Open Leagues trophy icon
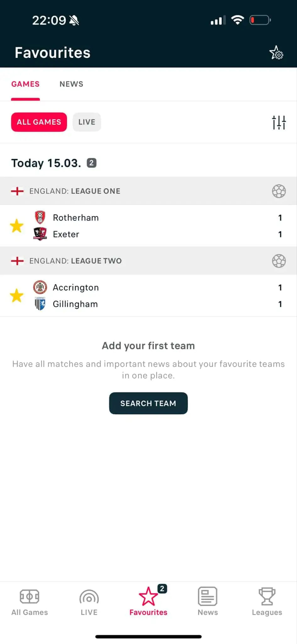Screen dimensions: 297x644 coord(267,597)
